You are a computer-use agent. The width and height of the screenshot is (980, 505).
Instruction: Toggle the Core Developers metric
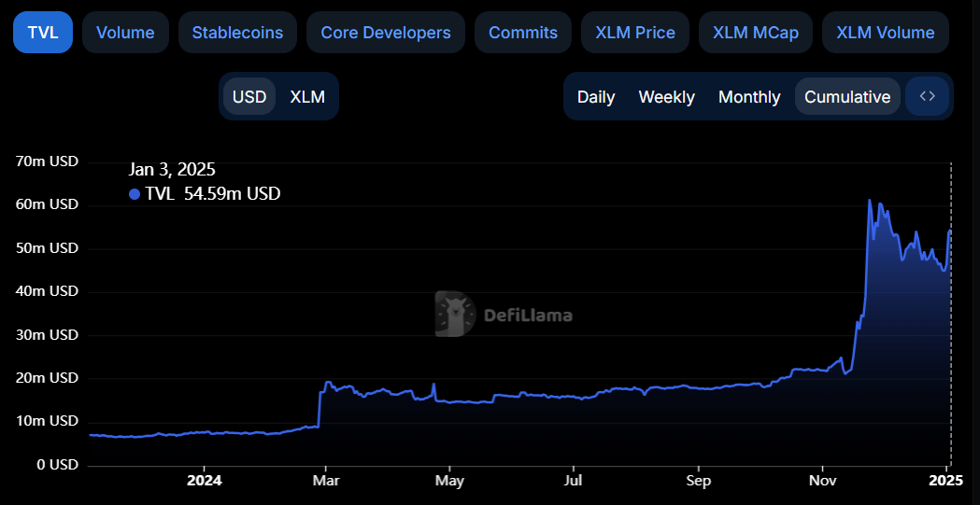(x=385, y=33)
